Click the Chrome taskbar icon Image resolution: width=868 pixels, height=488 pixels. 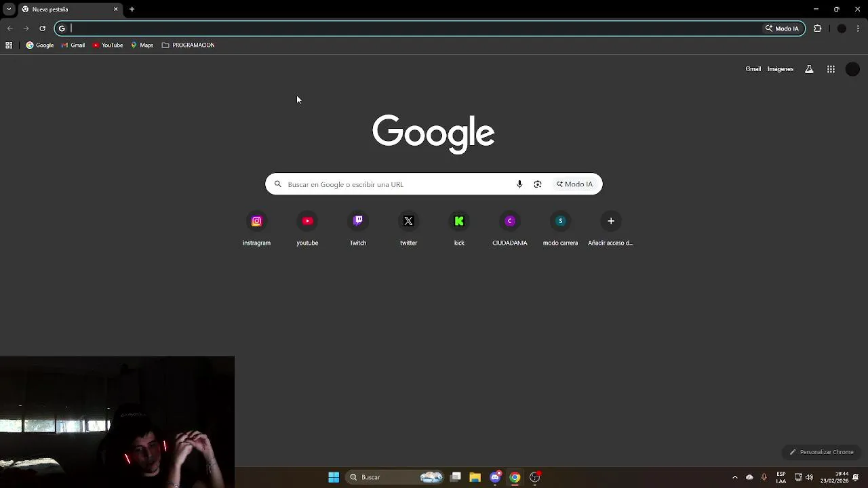(515, 477)
